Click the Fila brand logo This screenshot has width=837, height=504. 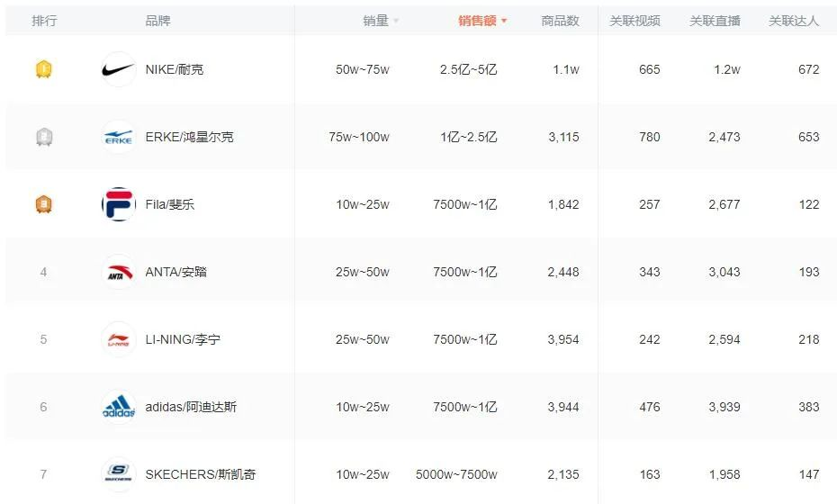click(119, 204)
